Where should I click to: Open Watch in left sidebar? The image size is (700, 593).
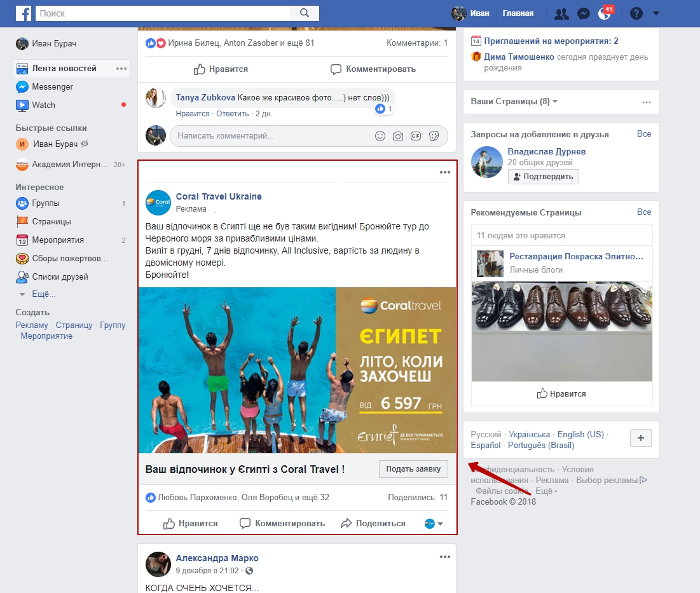(43, 105)
